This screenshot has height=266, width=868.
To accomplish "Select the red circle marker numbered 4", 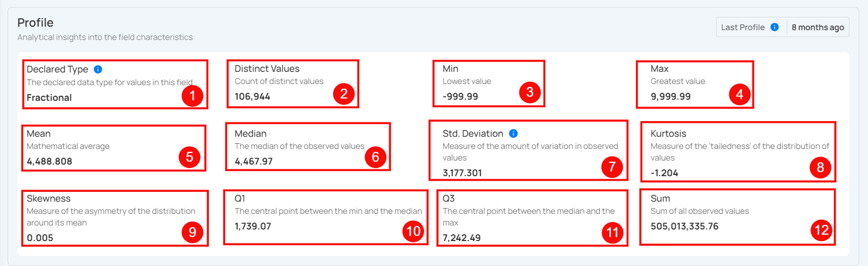I will (x=739, y=94).
